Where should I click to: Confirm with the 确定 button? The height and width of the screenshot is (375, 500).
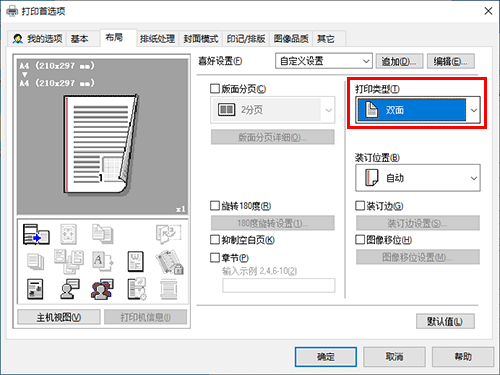point(326,357)
